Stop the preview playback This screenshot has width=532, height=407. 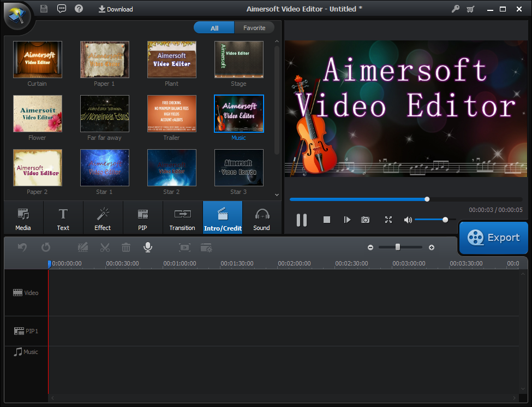click(327, 220)
